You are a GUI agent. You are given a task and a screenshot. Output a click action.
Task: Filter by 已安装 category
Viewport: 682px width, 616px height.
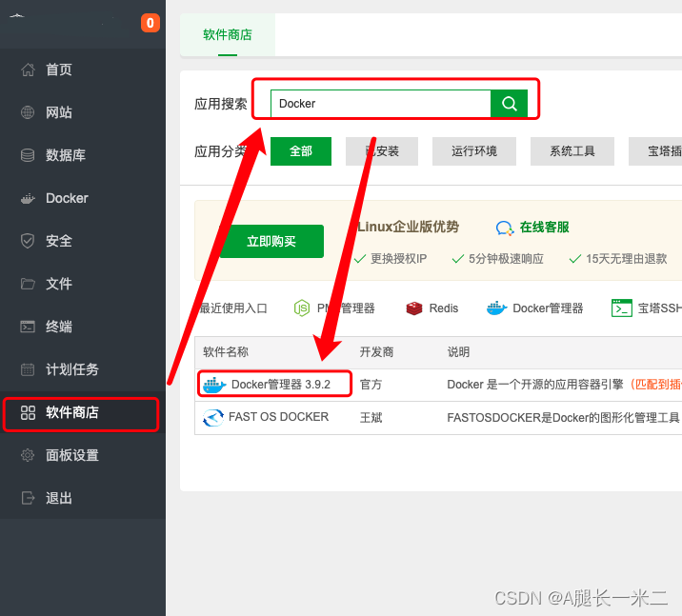click(x=382, y=151)
